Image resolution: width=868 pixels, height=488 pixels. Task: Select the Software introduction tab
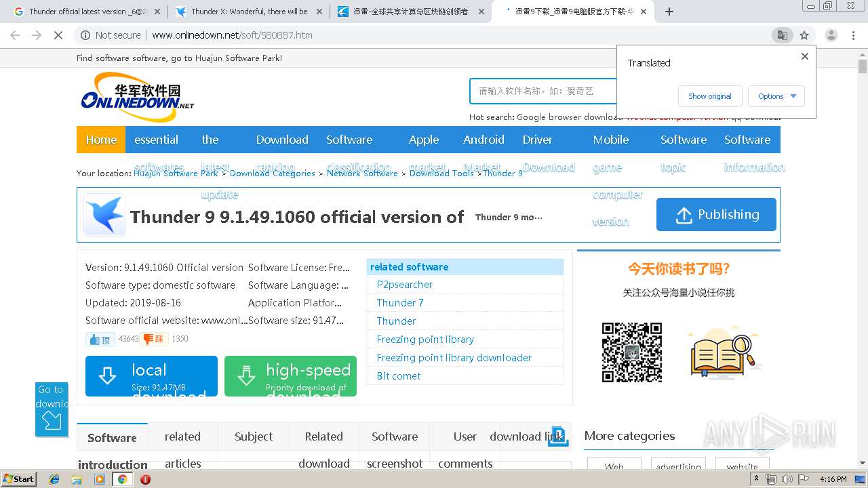tap(112, 447)
